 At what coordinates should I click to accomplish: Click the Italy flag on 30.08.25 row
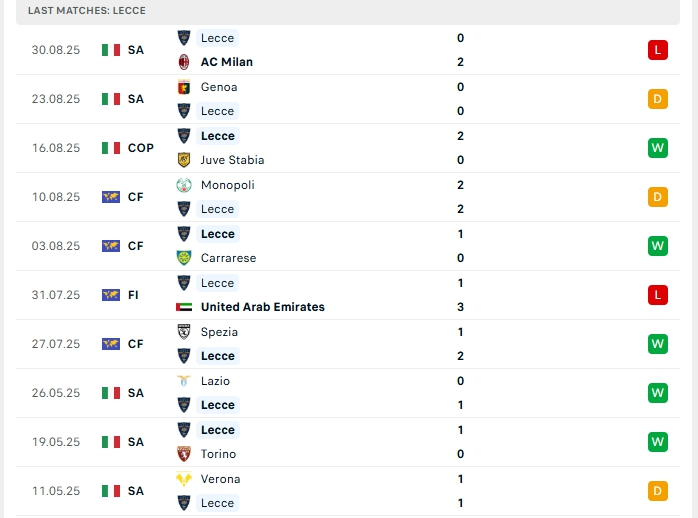[111, 50]
